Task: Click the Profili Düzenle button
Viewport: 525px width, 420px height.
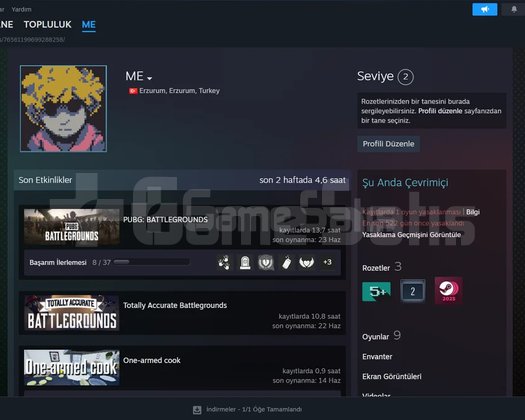Action: pos(388,144)
